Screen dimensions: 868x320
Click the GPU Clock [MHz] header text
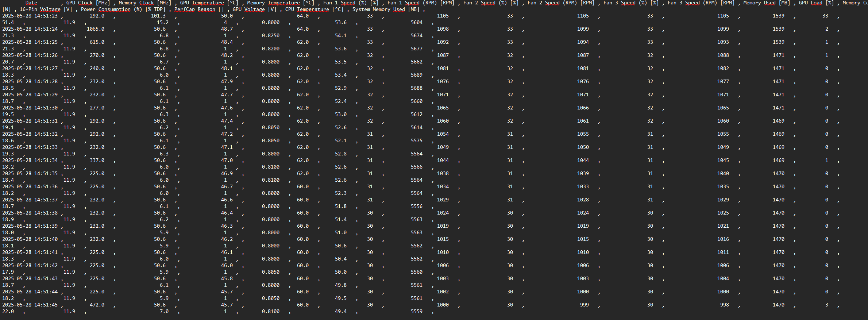(x=88, y=3)
